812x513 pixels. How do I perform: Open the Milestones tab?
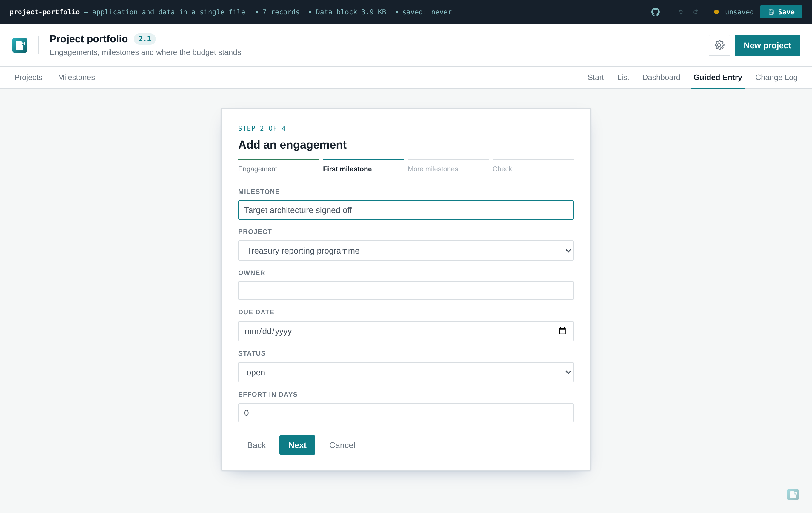pyautogui.click(x=76, y=78)
